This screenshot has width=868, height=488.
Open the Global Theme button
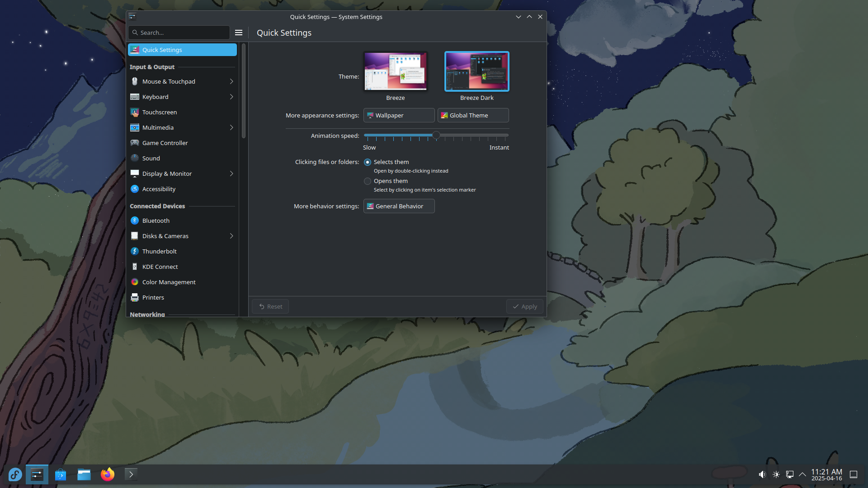tap(473, 115)
